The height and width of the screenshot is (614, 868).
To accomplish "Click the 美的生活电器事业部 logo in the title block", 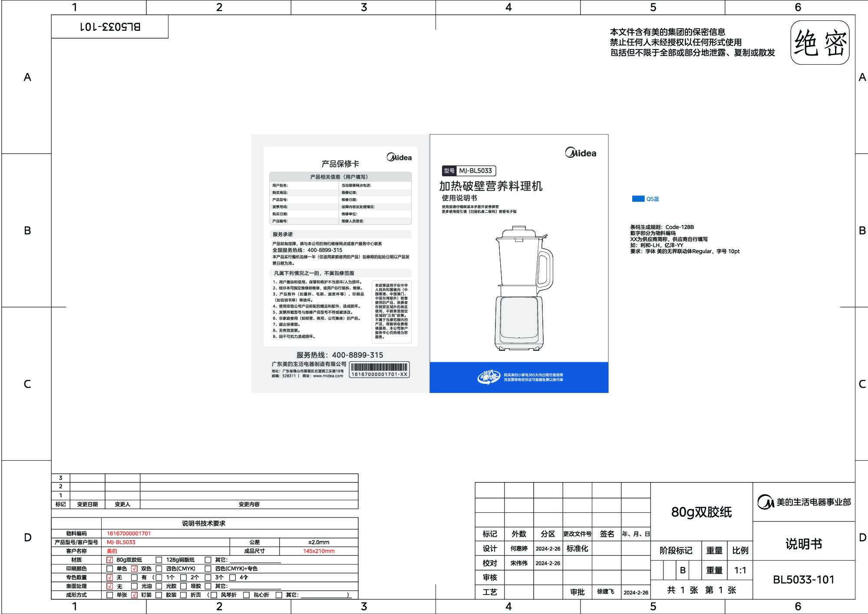I will tap(804, 502).
